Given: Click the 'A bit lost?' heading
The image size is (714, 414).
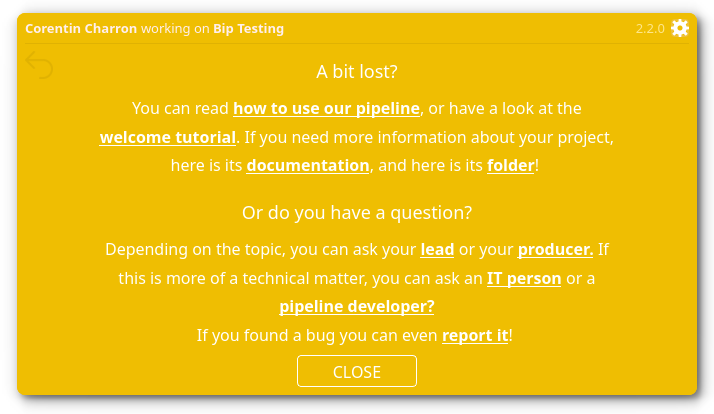Looking at the screenshot, I should pyautogui.click(x=357, y=72).
